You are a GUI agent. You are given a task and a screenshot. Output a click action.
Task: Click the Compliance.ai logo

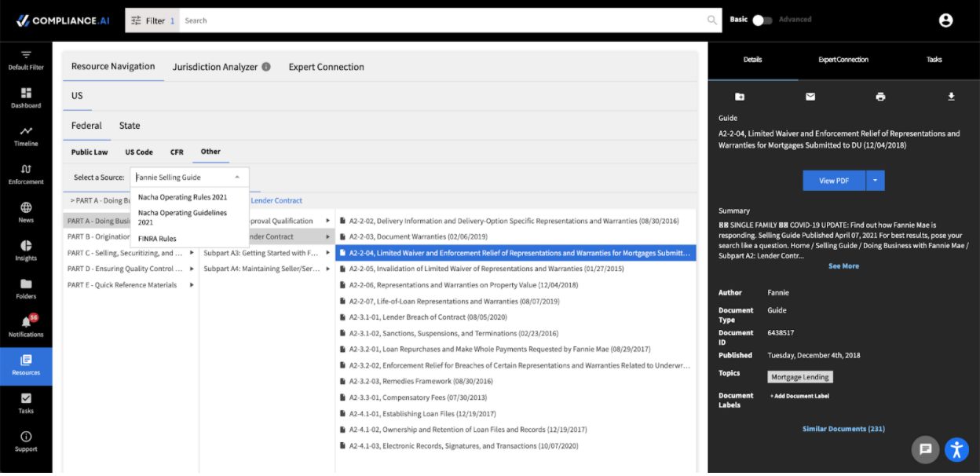click(63, 20)
